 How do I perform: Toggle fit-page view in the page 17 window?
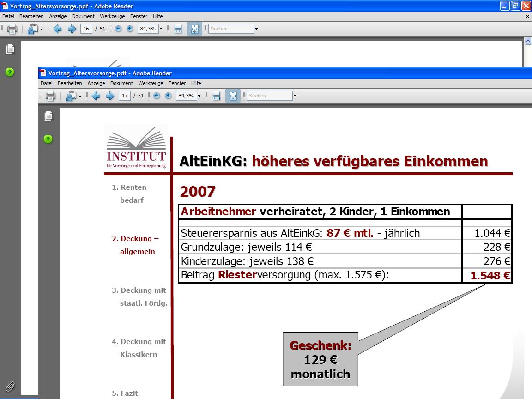coord(233,96)
